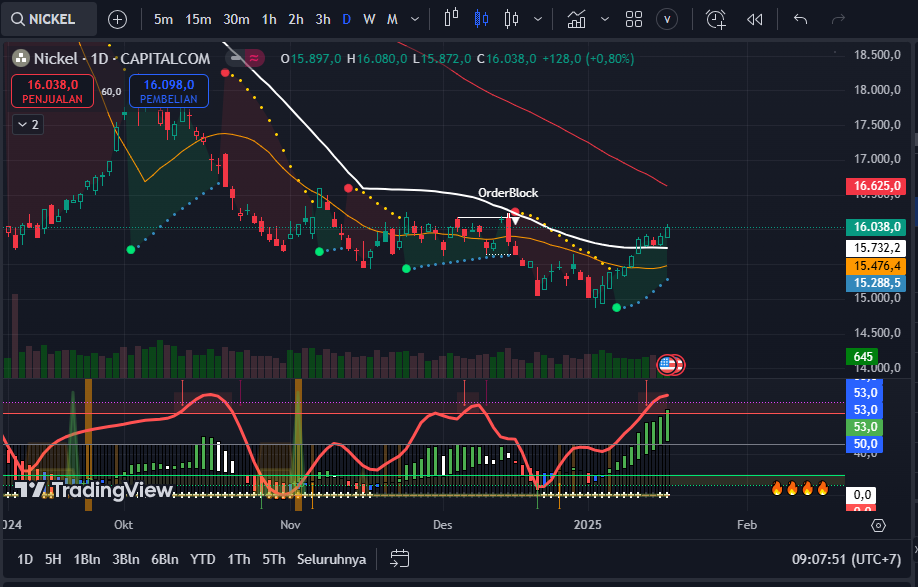Click the NICKEL symbol search field
The height and width of the screenshot is (587, 918).
(49, 19)
